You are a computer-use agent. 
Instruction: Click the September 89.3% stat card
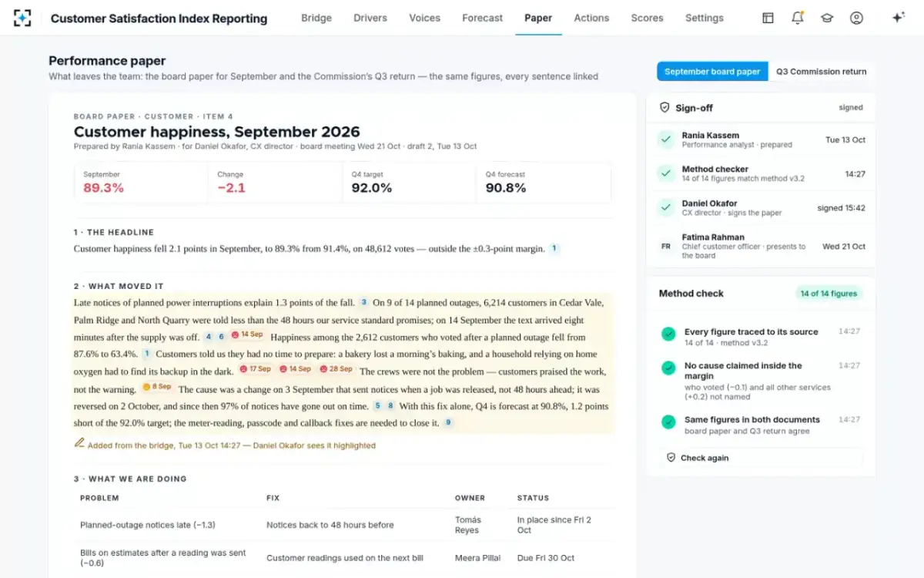[141, 183]
